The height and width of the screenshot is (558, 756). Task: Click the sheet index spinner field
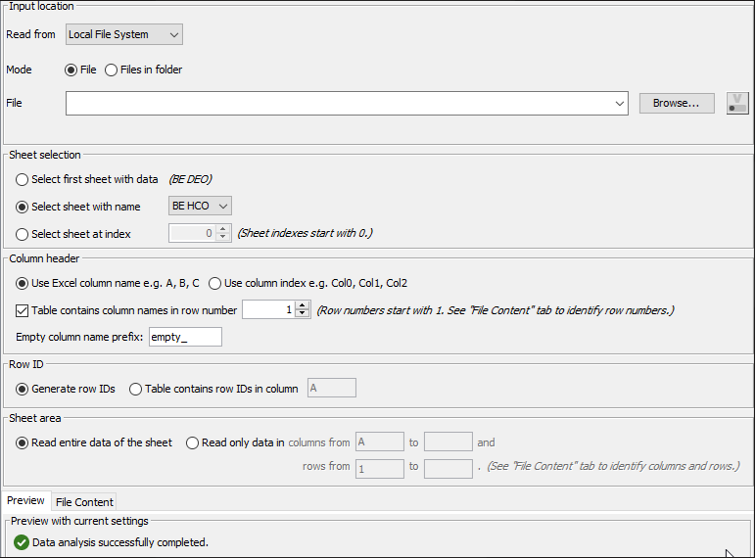point(192,233)
